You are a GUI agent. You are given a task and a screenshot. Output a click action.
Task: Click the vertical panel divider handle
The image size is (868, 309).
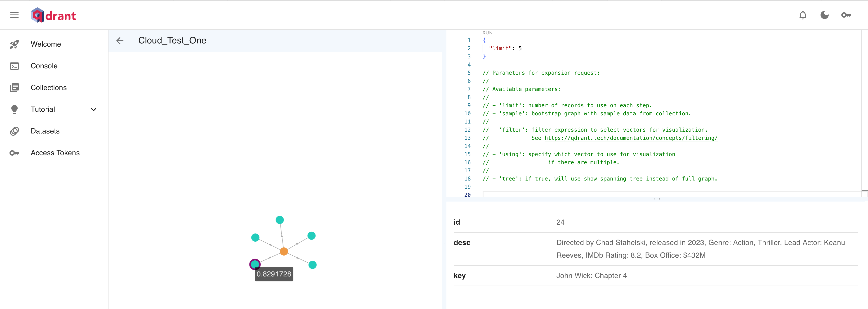pos(444,241)
